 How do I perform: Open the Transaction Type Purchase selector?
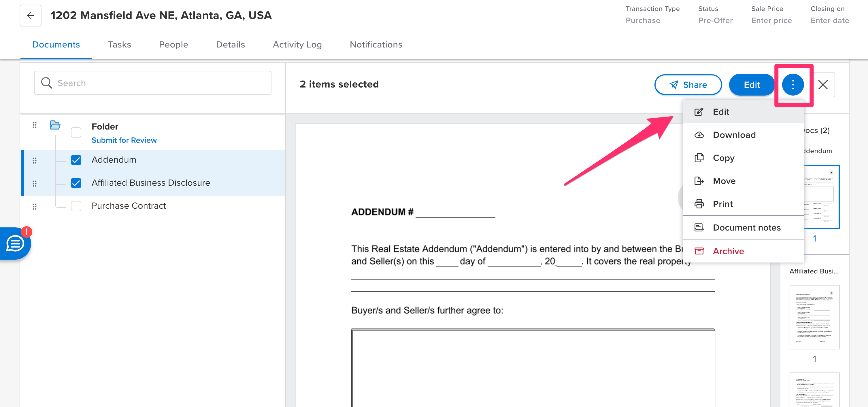click(x=643, y=20)
